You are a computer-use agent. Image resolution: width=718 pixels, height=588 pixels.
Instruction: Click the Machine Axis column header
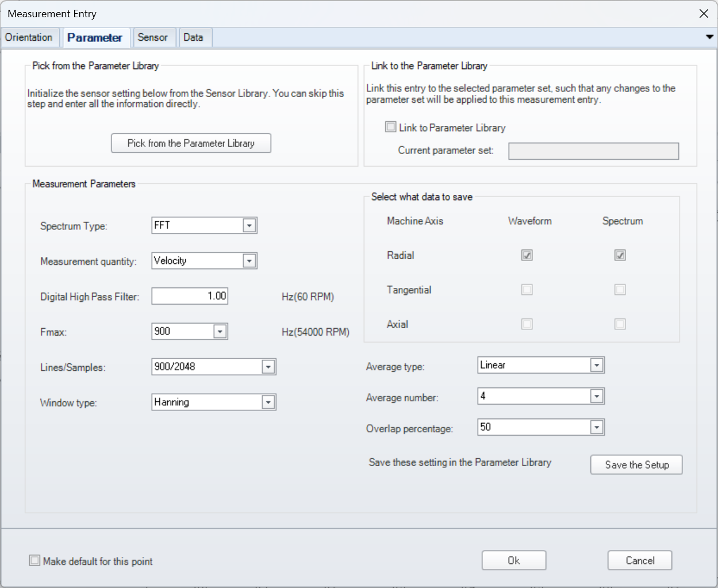click(415, 221)
